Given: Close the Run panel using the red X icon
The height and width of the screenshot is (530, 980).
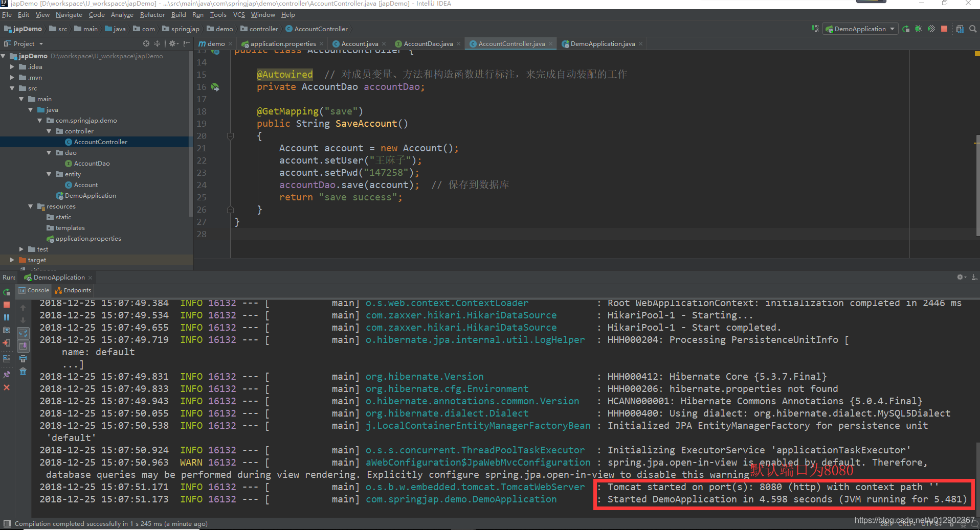Looking at the screenshot, I should pyautogui.click(x=7, y=387).
